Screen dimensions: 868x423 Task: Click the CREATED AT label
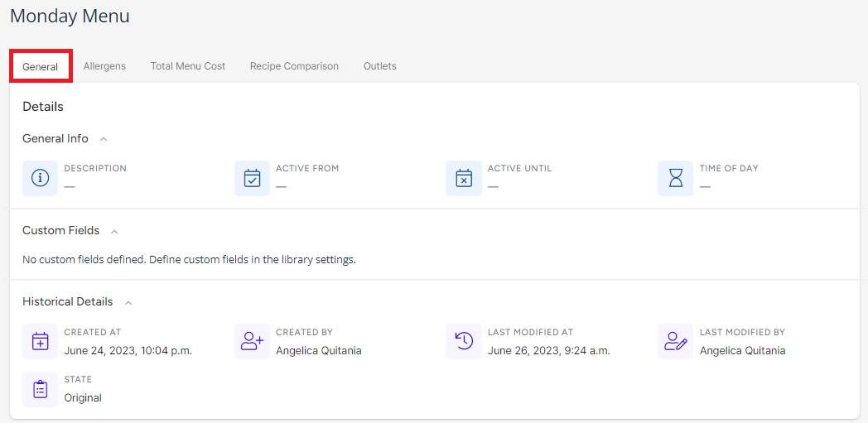click(93, 332)
